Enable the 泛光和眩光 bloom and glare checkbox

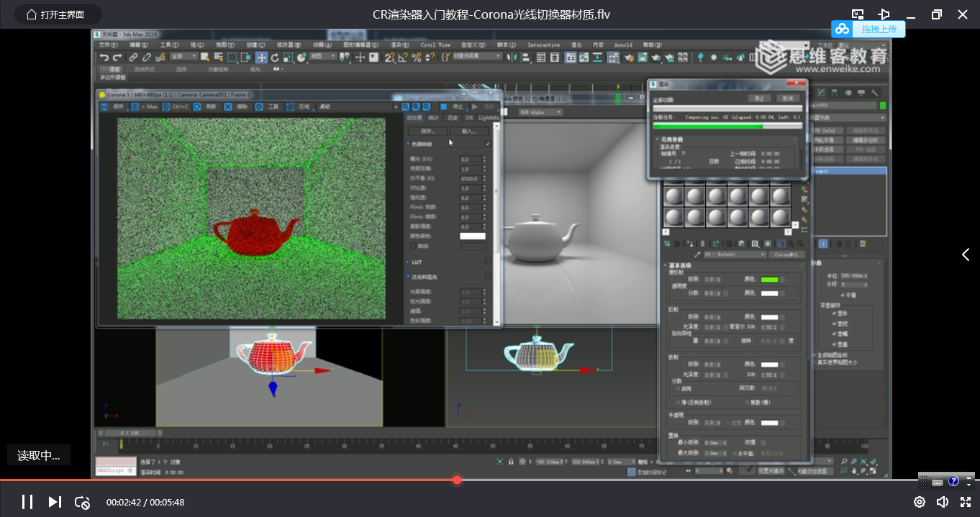pos(488,277)
